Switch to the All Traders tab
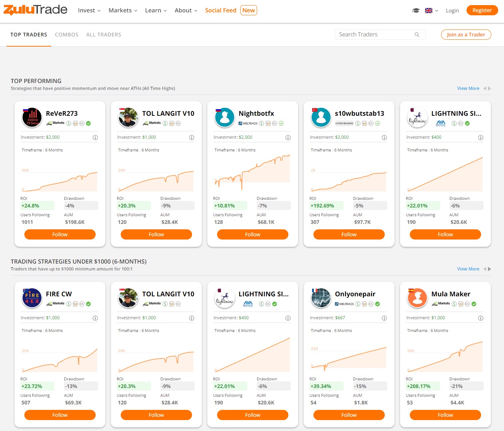The height and width of the screenshot is (431, 504). (x=104, y=35)
